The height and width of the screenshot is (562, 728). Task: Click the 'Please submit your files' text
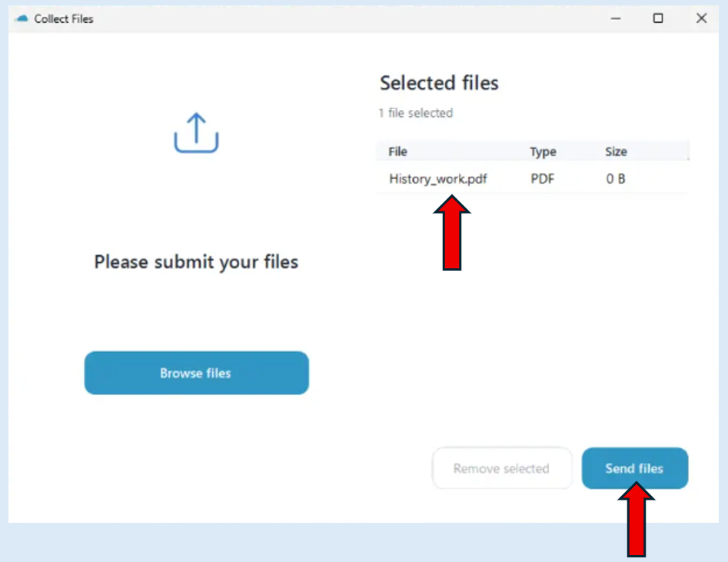point(196,262)
